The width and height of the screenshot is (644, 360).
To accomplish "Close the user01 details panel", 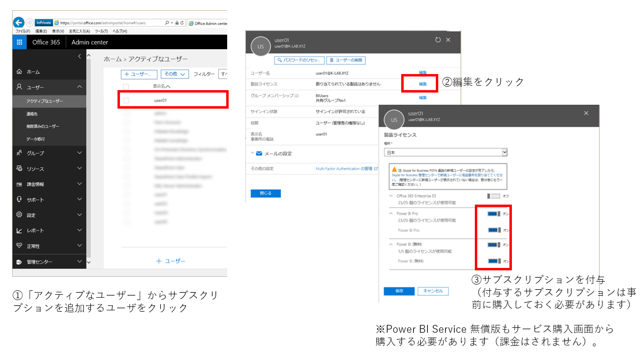I will click(449, 40).
